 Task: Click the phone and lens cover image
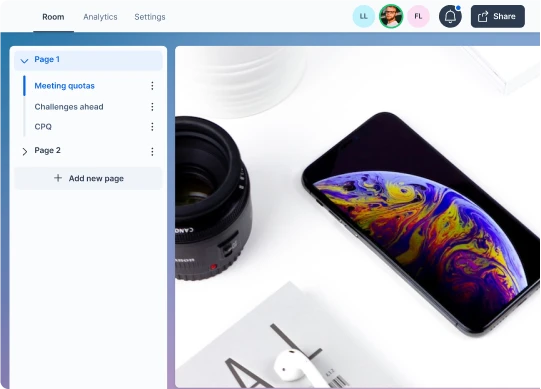tap(357, 217)
